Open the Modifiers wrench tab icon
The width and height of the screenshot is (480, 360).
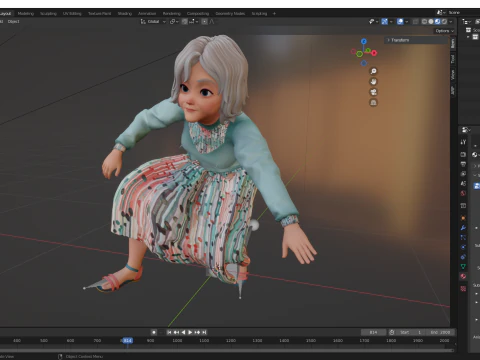[463, 228]
